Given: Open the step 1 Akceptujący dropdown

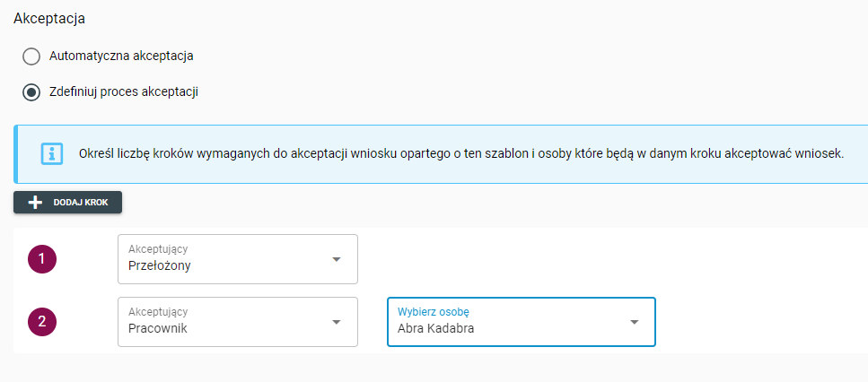Looking at the screenshot, I should (x=237, y=260).
